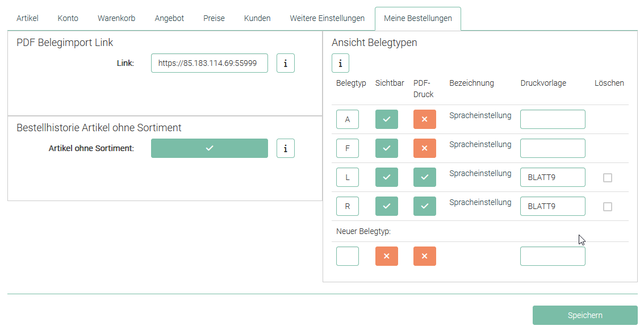Image resolution: width=644 pixels, height=330 pixels.
Task: Enable PDF-Druck for Belegtyp A
Action: pyautogui.click(x=424, y=119)
